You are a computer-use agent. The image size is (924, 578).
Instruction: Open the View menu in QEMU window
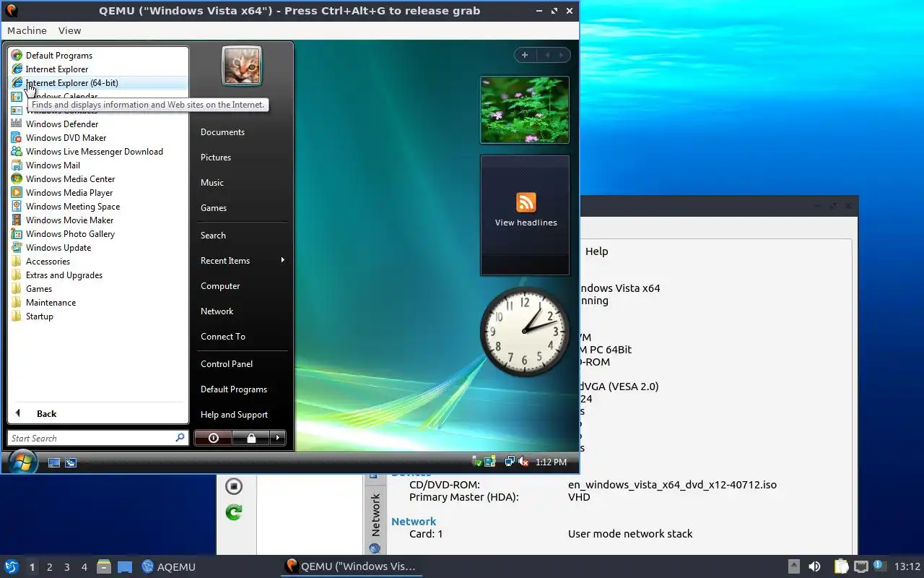(69, 30)
